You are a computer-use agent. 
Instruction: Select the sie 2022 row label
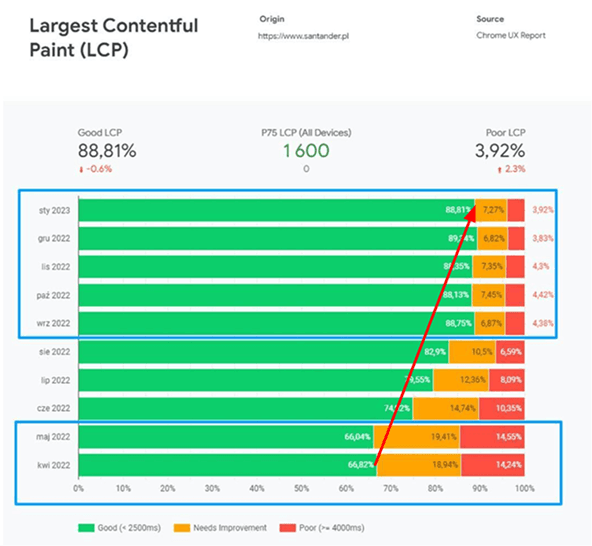click(54, 352)
